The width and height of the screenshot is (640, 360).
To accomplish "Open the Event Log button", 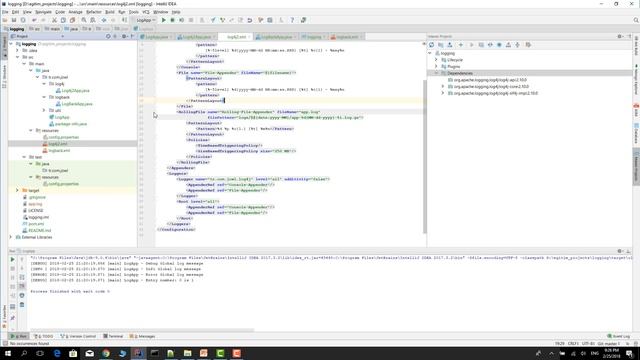I will [619, 336].
